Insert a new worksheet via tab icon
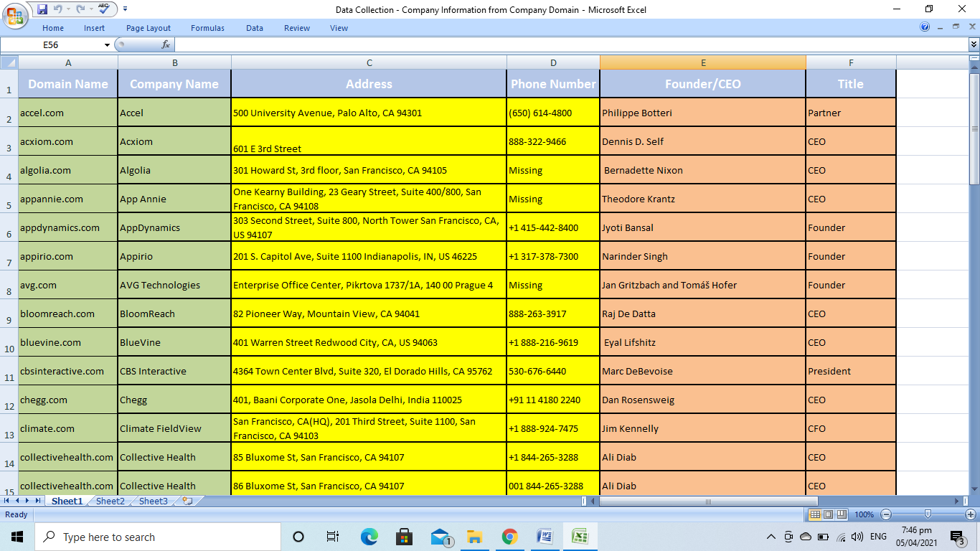The height and width of the screenshot is (551, 980). pos(187,501)
